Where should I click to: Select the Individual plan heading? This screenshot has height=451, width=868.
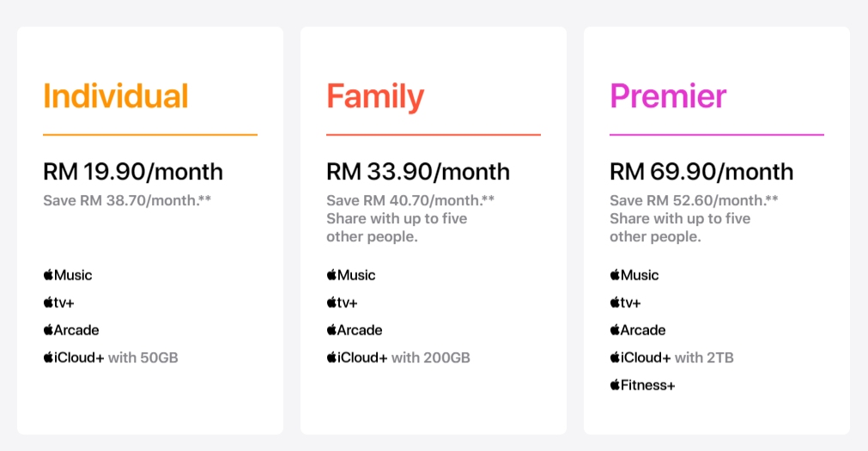tap(116, 95)
